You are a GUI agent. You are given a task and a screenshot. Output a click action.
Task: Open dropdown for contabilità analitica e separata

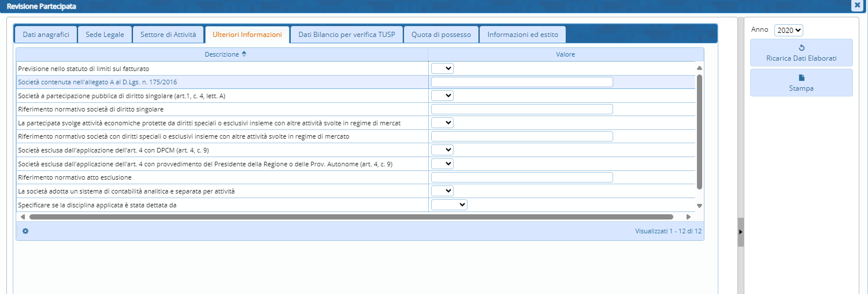442,191
